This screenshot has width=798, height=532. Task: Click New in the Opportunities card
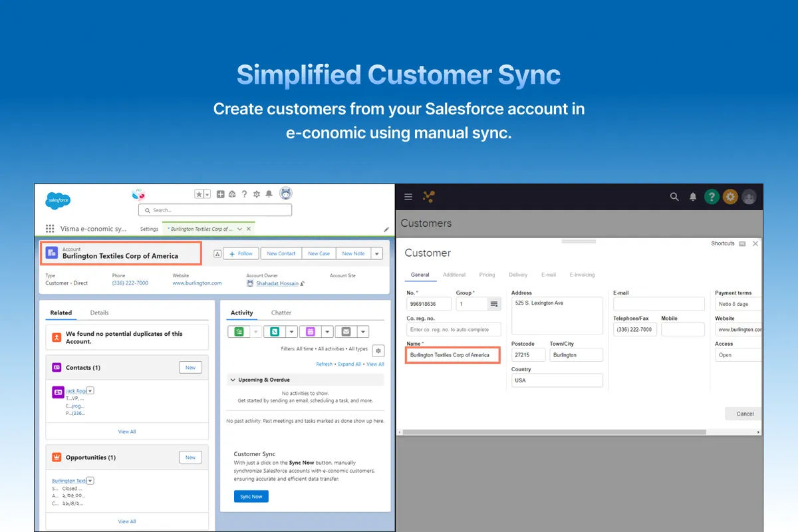click(190, 458)
